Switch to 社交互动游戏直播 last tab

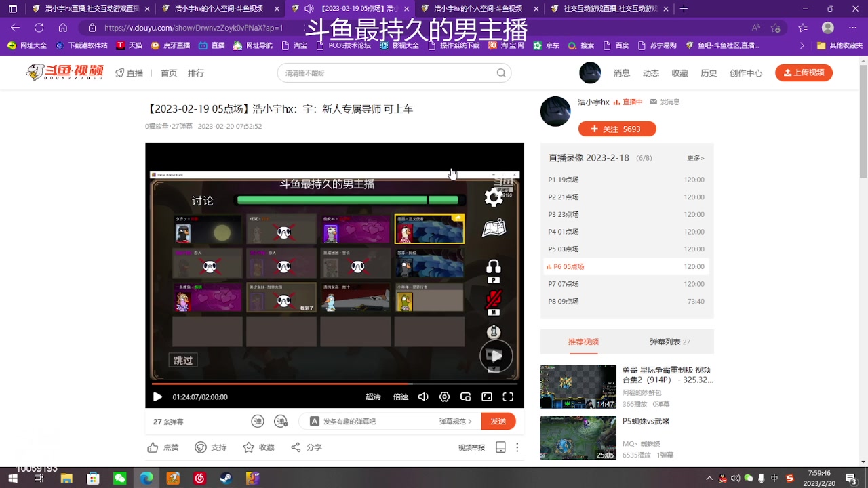click(x=608, y=9)
